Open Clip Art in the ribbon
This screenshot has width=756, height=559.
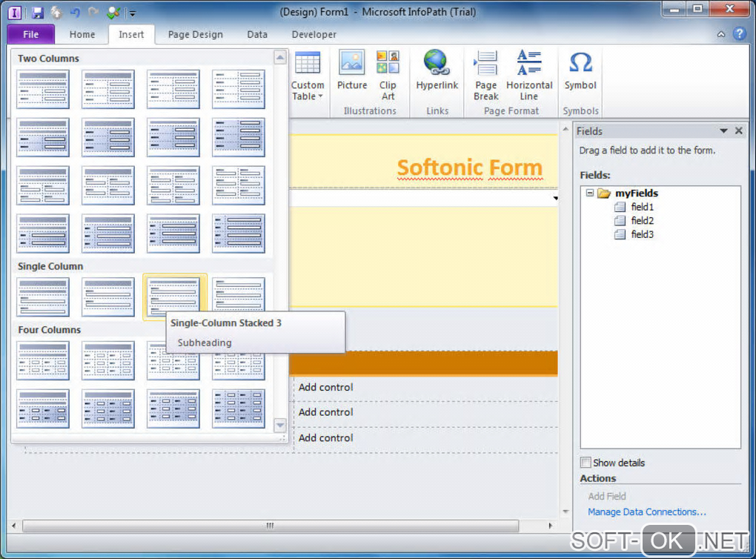(x=388, y=76)
